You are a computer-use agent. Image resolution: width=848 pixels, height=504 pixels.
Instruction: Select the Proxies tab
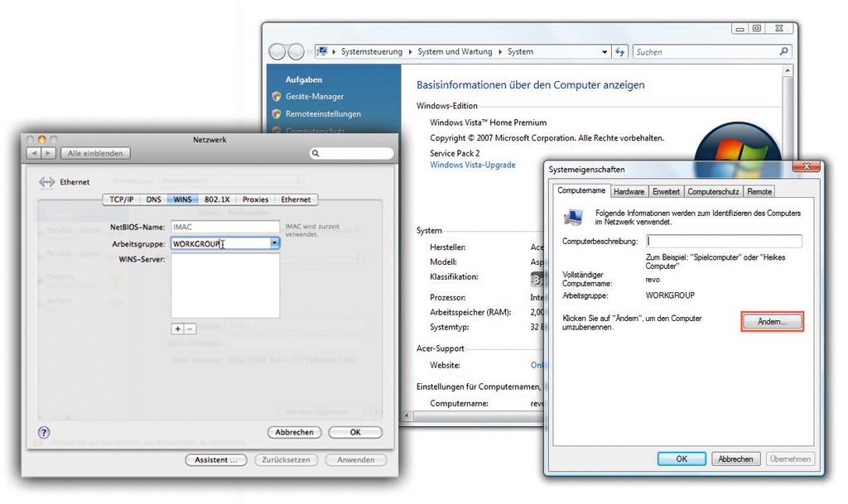[255, 199]
